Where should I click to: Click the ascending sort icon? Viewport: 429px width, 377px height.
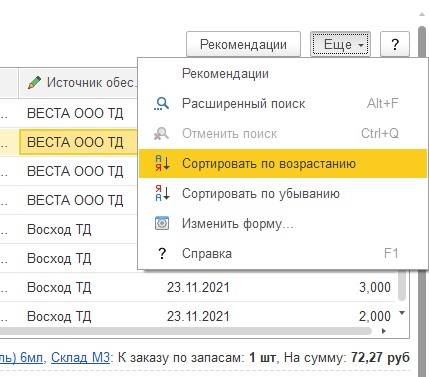click(162, 163)
